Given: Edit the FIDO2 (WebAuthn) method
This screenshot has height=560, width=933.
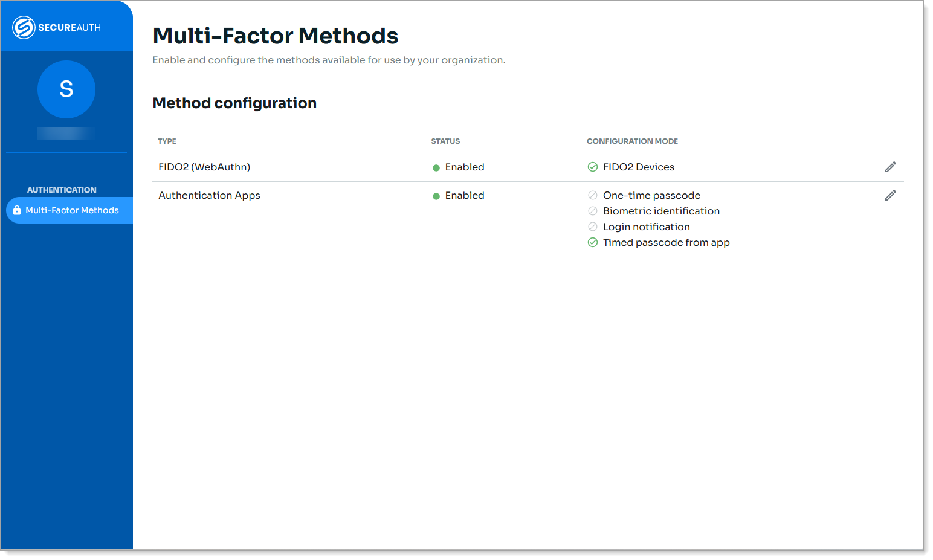Looking at the screenshot, I should tap(890, 167).
